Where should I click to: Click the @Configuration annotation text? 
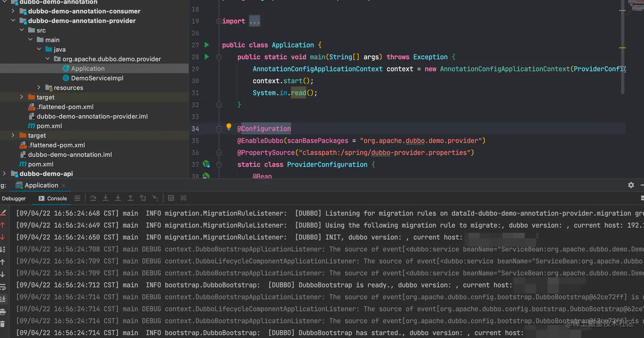(264, 128)
